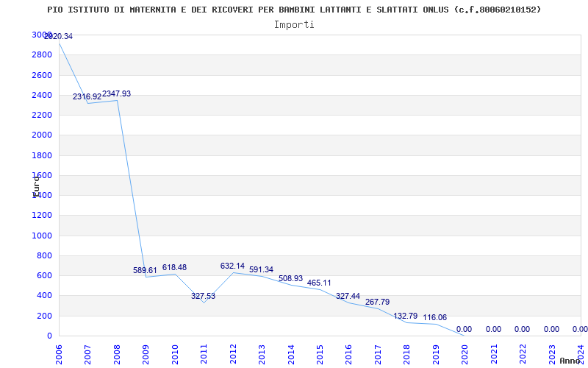Click year 2017 on the x-axis

point(378,353)
